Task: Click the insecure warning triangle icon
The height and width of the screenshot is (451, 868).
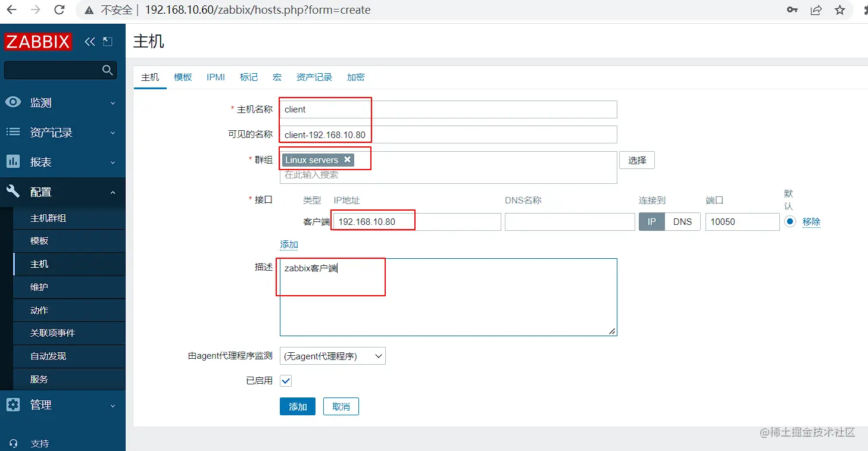Action: 89,10
